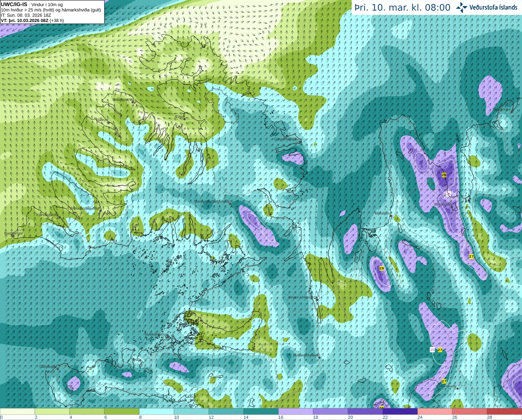Pick the 10–12 m/s light teal legend swatch
Viewport: 522px width, 420px height.
coord(191,411)
